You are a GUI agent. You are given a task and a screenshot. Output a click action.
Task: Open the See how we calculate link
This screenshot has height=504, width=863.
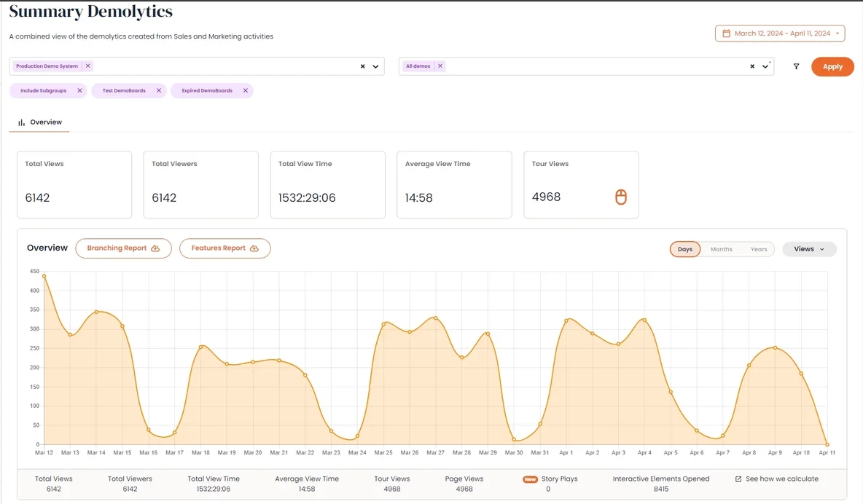(776, 479)
